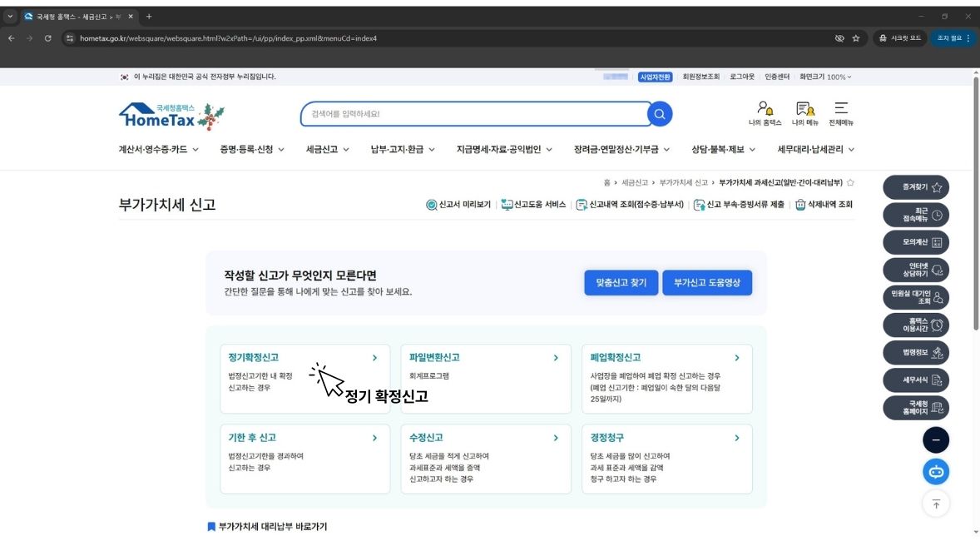980x541 pixels.
Task: Open 삭제내역 조회
Action: coord(824,205)
